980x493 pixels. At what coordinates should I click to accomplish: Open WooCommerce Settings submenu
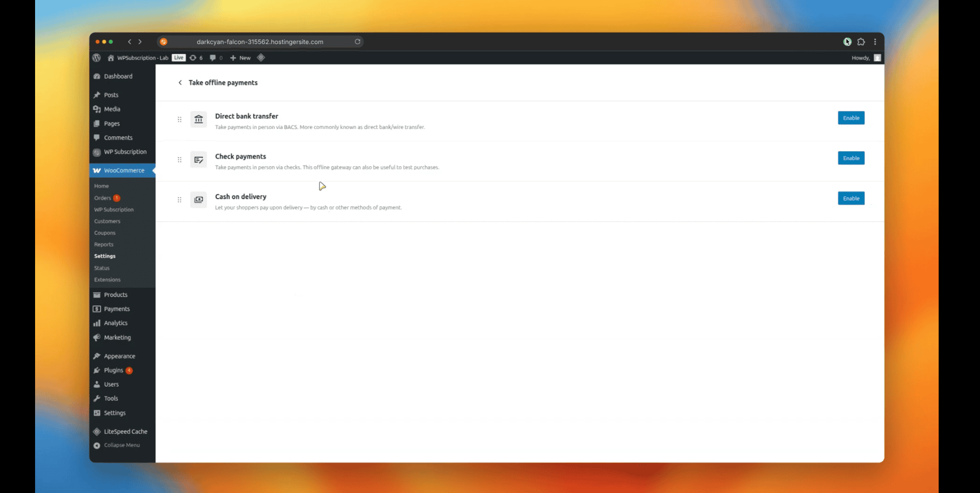tap(105, 256)
